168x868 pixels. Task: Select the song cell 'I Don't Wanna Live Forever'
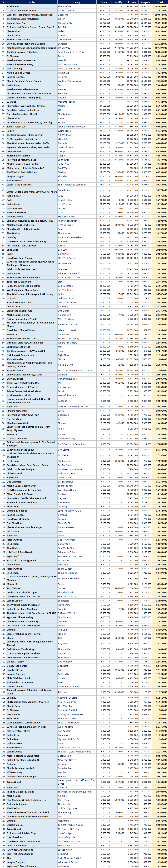click(77, 126)
